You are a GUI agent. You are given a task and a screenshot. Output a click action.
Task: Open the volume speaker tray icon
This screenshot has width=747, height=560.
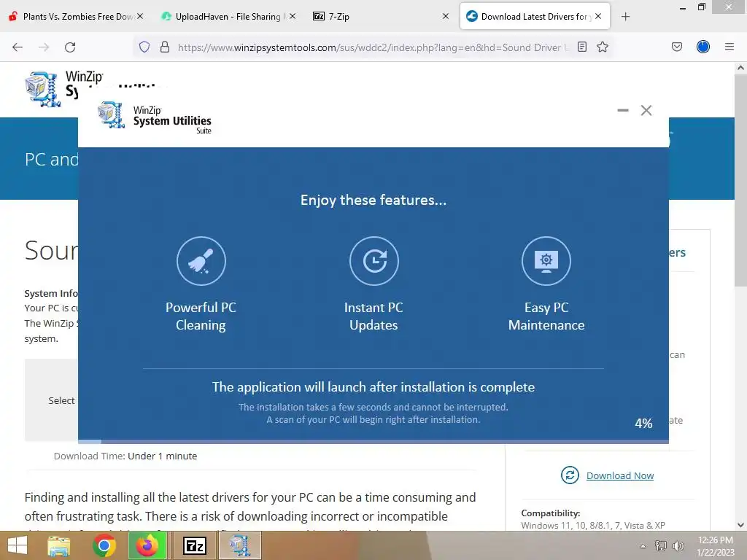point(678,545)
